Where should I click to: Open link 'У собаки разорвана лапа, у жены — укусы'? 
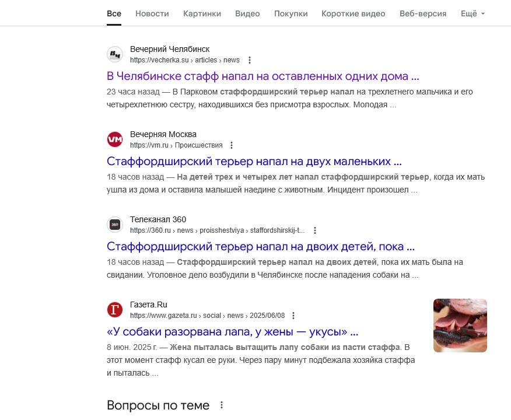coord(233,332)
